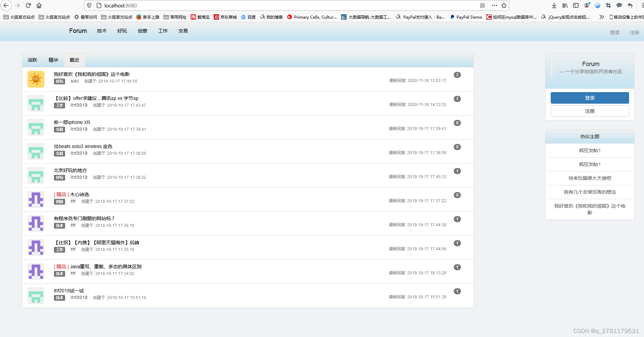The image size is (644, 337).
Task: Open hot topic 快来玩暗黑大天使吧
Action: click(590, 178)
